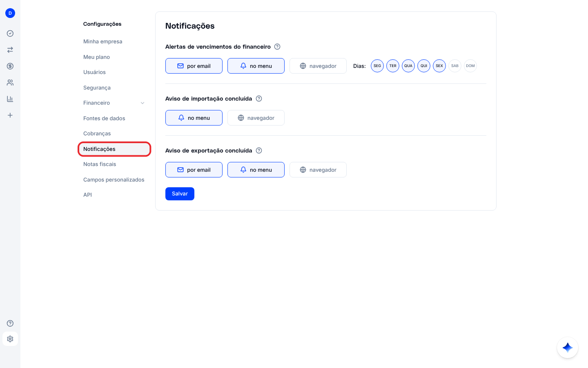Enable 'navegador' for export completed notice
The image size is (588, 368).
318,170
